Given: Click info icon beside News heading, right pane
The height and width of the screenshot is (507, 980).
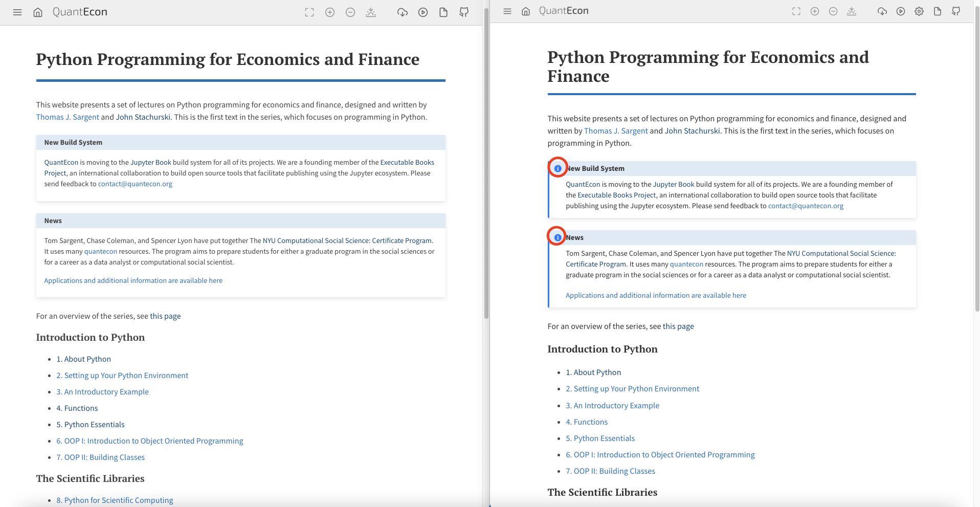Looking at the screenshot, I should pos(558,237).
